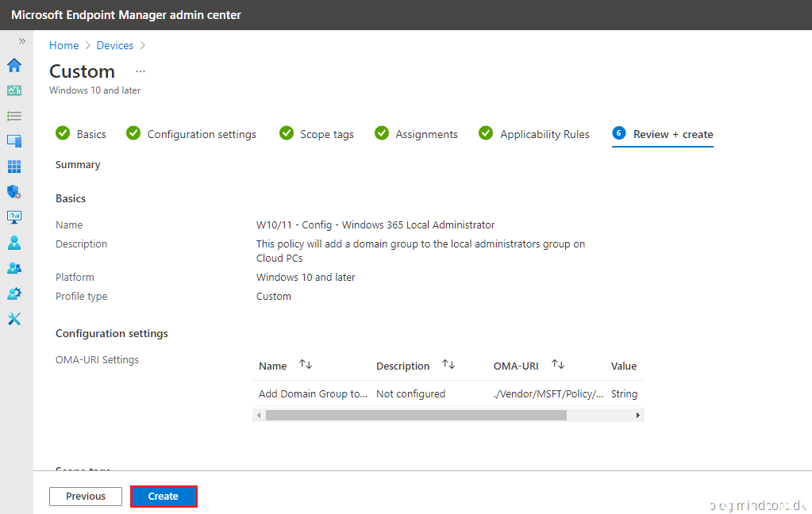The width and height of the screenshot is (812, 514).
Task: Open All services in the sidebar
Action: click(14, 116)
